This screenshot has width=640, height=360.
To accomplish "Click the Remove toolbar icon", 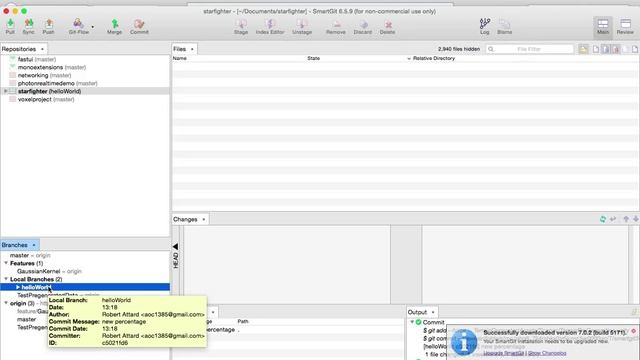I will pos(336,26).
